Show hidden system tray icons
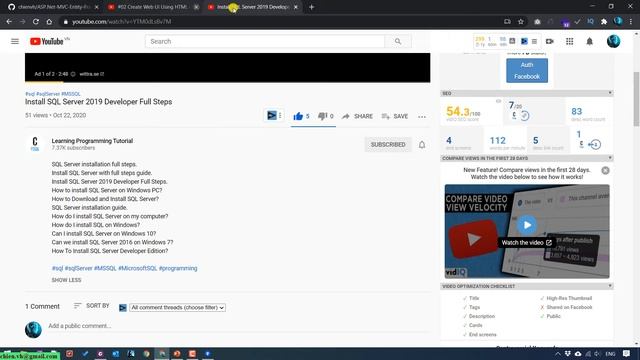This screenshot has width=640, height=360. tap(558, 353)
